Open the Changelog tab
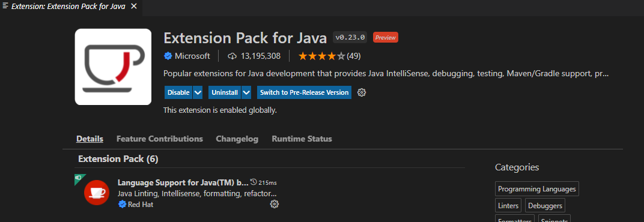This screenshot has height=222, width=644. click(x=237, y=139)
